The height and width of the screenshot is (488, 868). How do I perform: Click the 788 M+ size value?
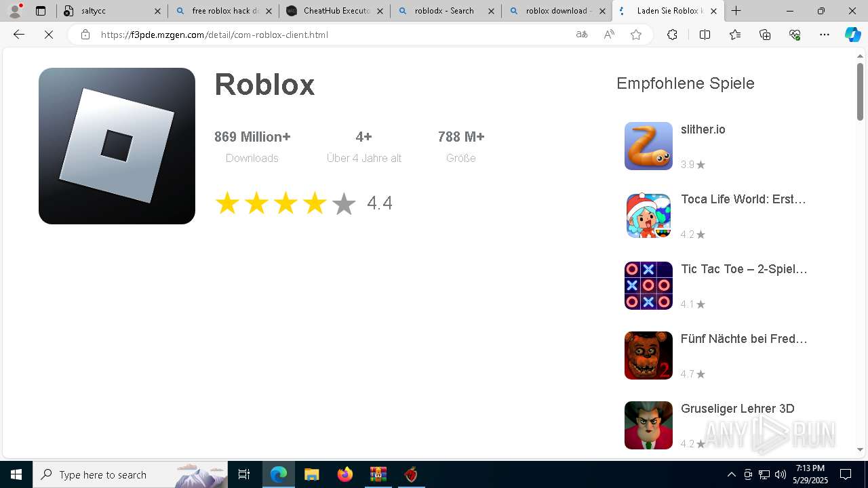(x=461, y=137)
